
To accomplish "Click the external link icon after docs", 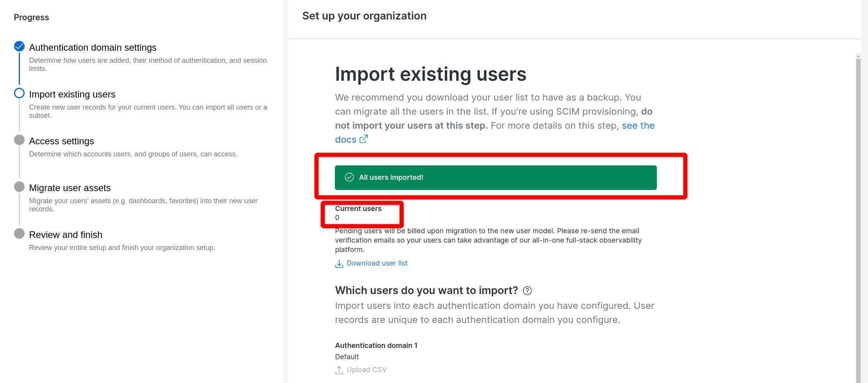I will click(363, 139).
